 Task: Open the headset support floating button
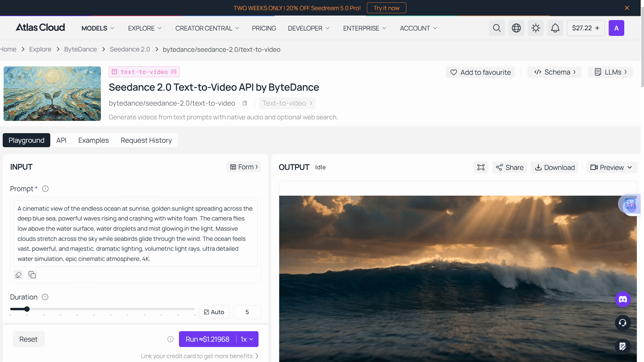pyautogui.click(x=623, y=323)
